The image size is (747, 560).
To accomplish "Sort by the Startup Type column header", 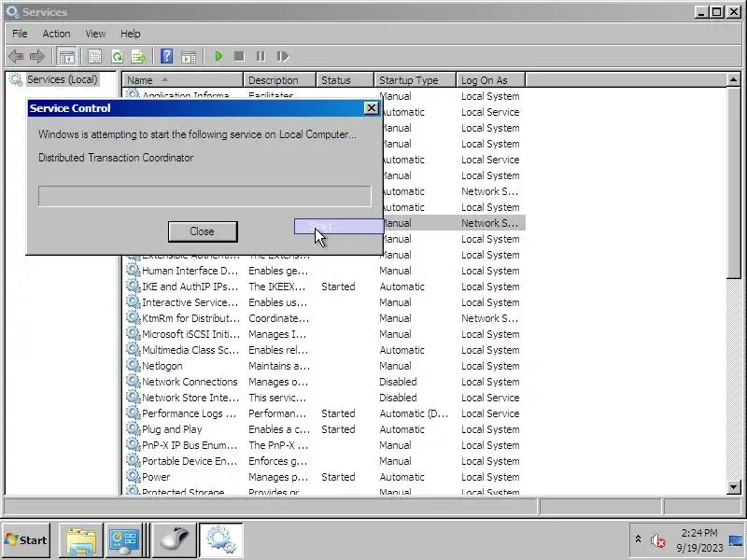I will [x=415, y=80].
